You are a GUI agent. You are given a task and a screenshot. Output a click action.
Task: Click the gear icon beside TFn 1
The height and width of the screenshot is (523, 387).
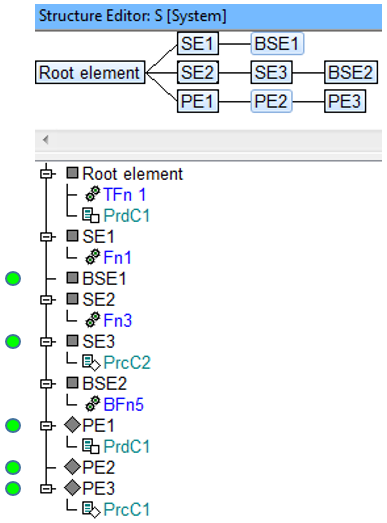(x=92, y=194)
